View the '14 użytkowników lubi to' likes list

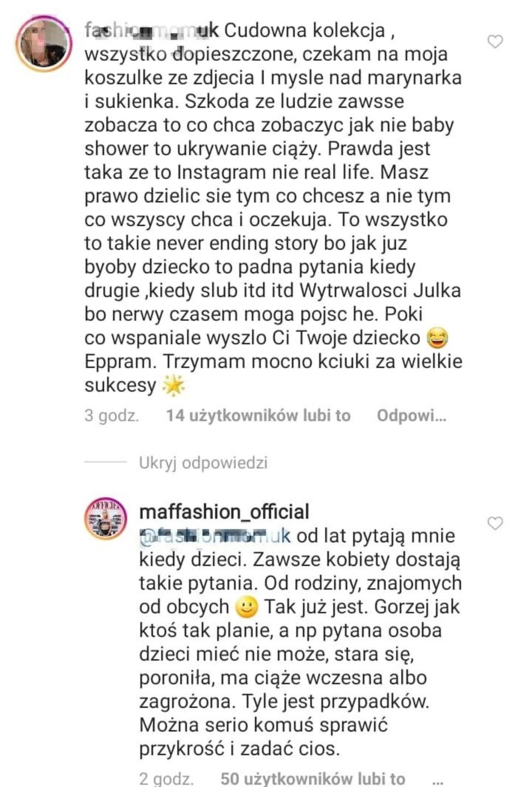[258, 415]
